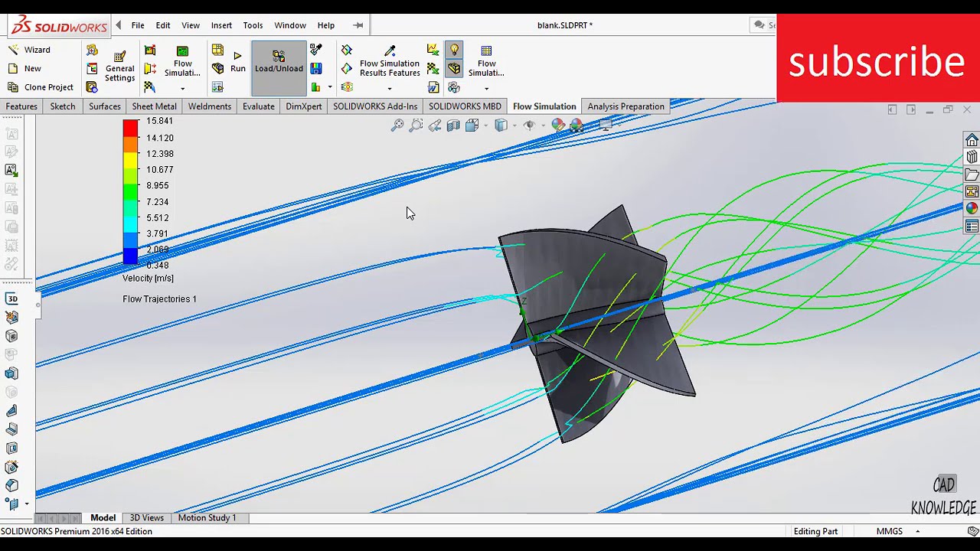
Task: Click the probe eyedropper icon near Load/Unload
Action: pos(316,51)
